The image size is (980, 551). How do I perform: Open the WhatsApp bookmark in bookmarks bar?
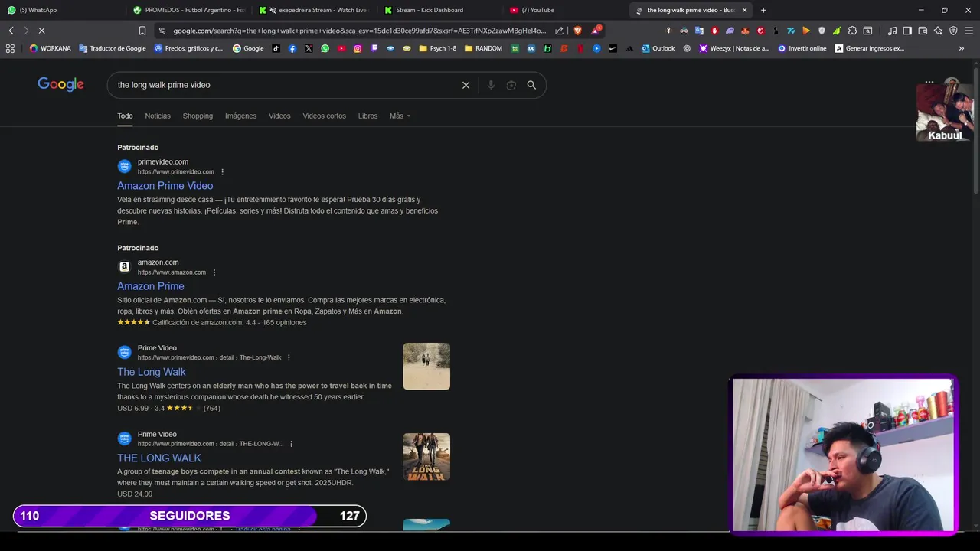click(x=325, y=48)
